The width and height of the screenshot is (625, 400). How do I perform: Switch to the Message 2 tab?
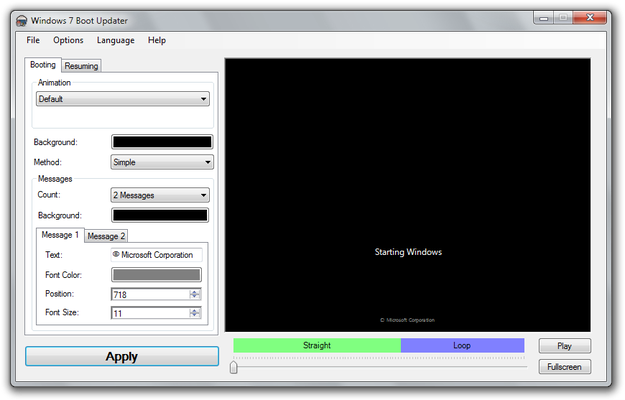(x=105, y=236)
